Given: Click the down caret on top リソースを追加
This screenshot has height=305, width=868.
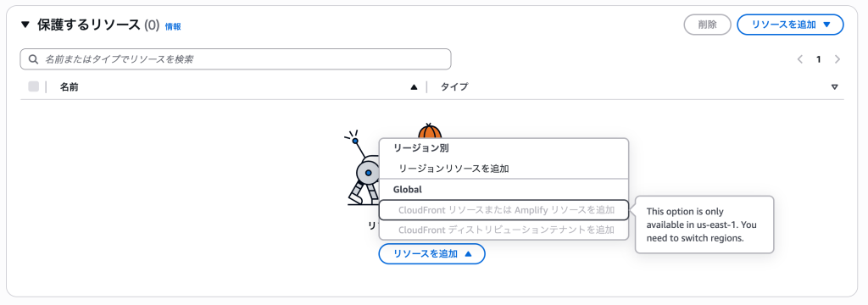Looking at the screenshot, I should (x=827, y=25).
